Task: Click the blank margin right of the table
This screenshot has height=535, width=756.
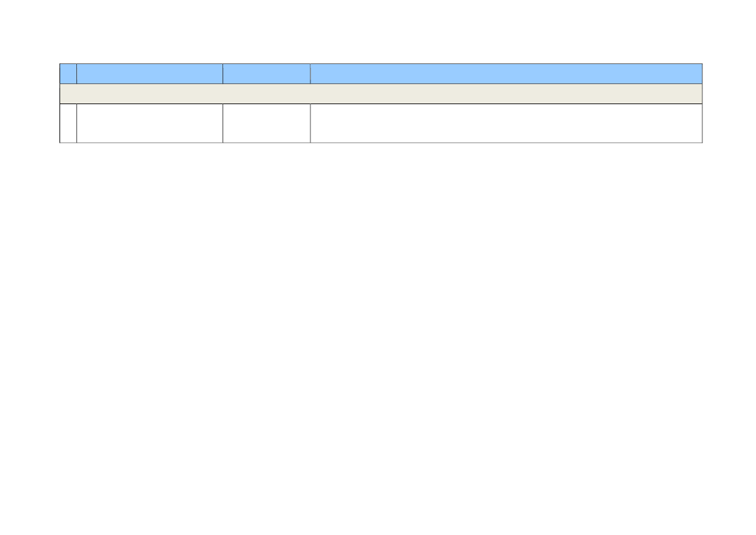Action: coord(729,104)
